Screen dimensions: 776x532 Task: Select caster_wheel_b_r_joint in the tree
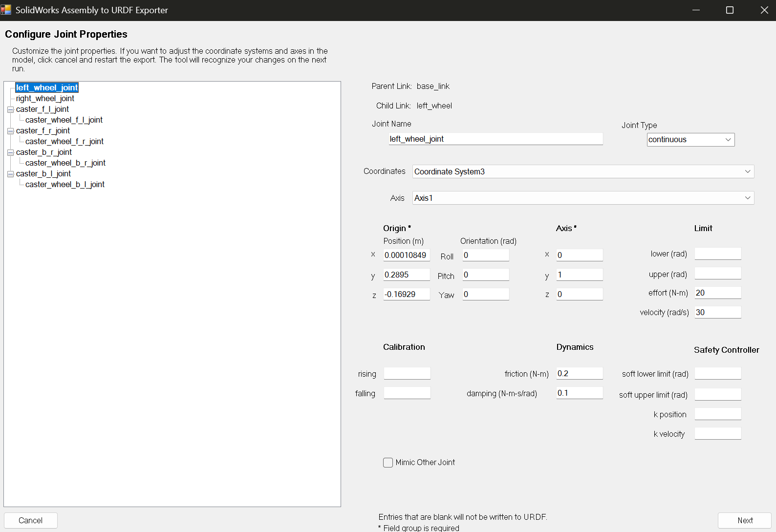(65, 163)
